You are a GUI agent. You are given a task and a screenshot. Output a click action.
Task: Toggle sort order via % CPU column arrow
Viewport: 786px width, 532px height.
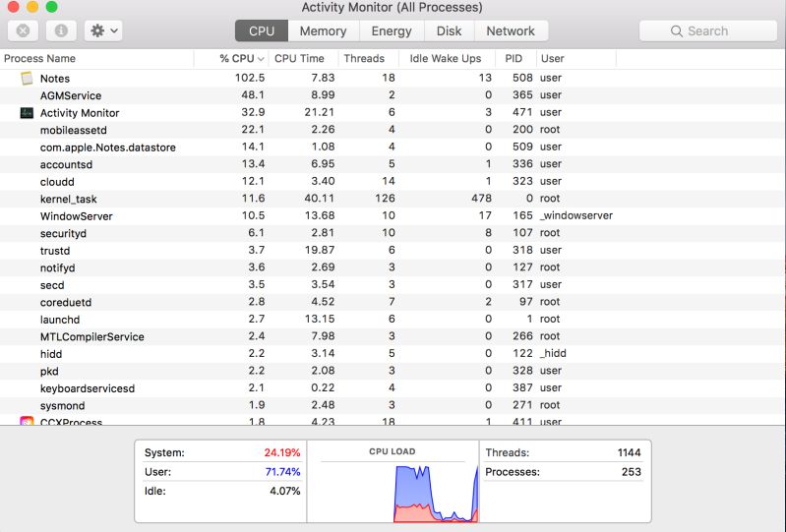(x=261, y=59)
